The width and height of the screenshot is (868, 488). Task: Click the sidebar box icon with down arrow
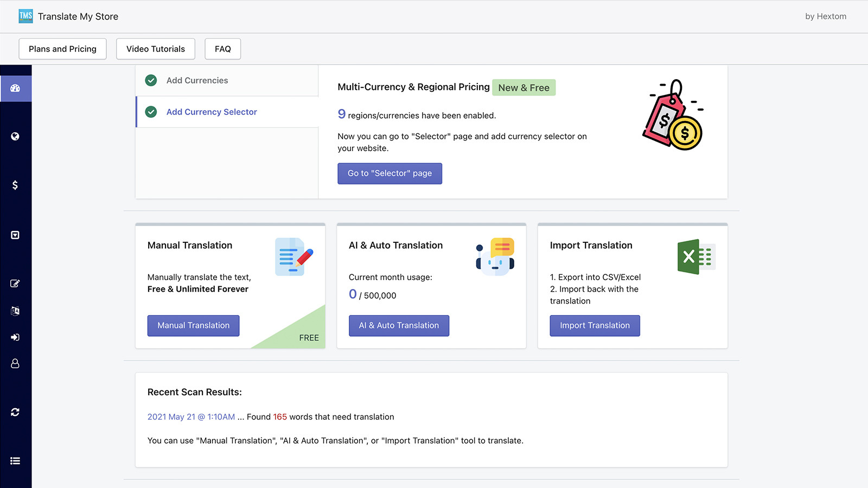(15, 235)
